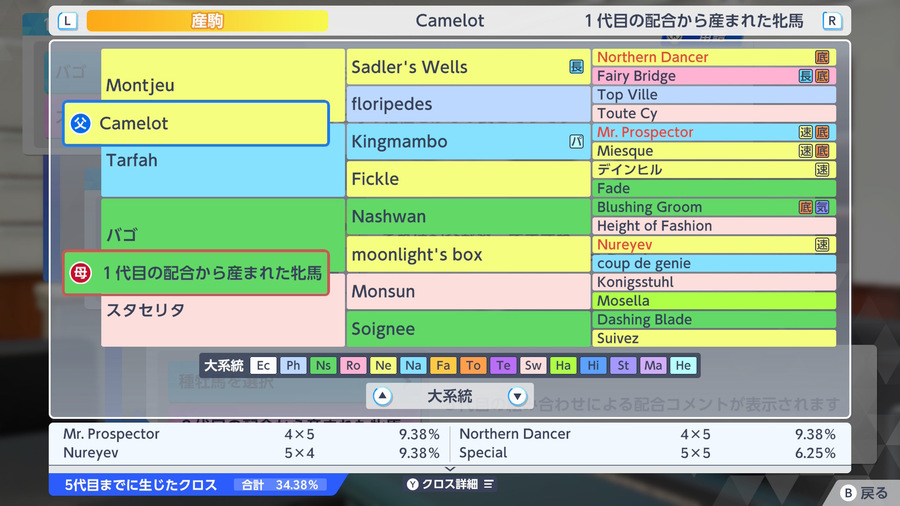The height and width of the screenshot is (506, 900).
Task: Click the Monsun pedigree cell
Action: 468,291
